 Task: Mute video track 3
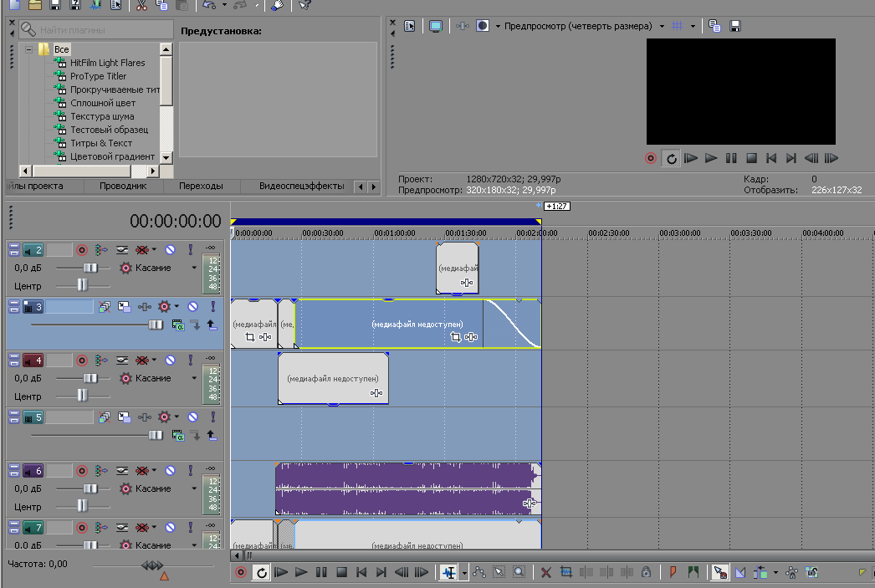[192, 307]
